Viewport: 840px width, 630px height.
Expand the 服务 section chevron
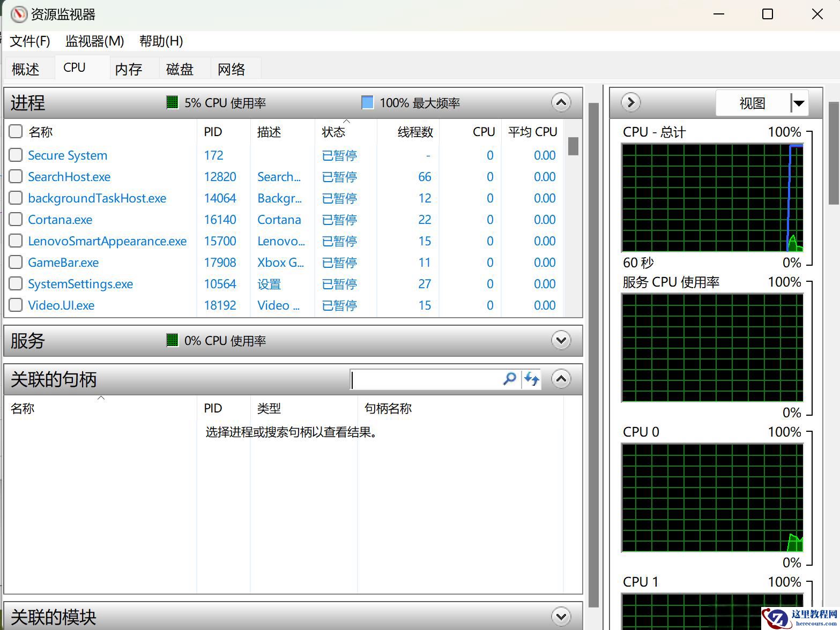point(561,340)
